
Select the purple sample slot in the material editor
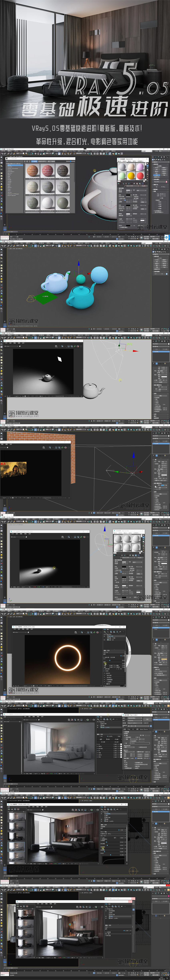[x=140, y=167]
